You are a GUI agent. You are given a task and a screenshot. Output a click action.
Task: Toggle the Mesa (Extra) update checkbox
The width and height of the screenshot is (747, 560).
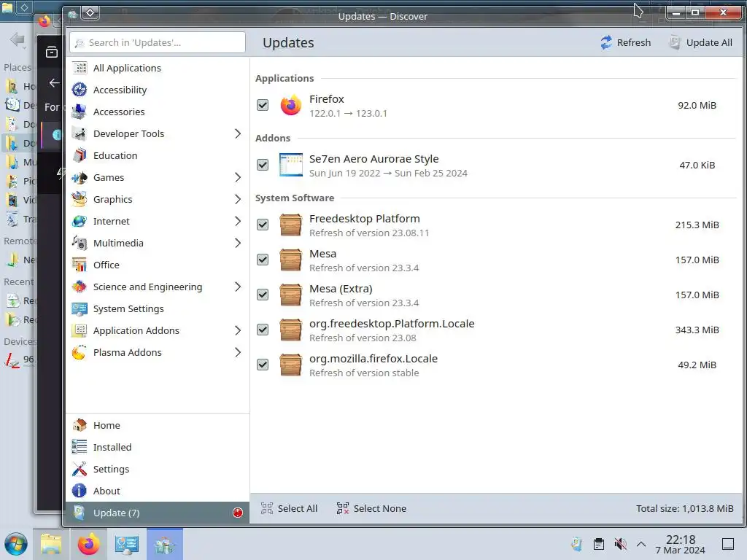(x=263, y=295)
